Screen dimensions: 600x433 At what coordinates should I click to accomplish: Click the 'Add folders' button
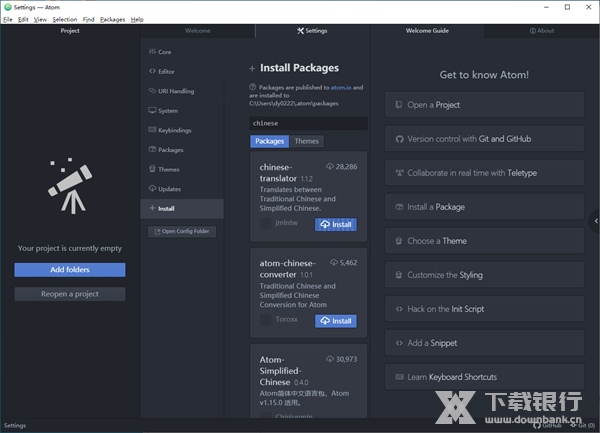[70, 270]
